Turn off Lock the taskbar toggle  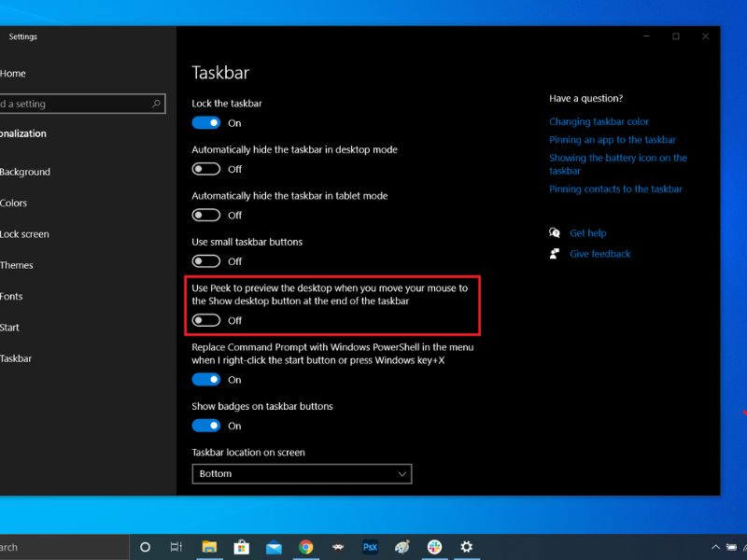205,123
